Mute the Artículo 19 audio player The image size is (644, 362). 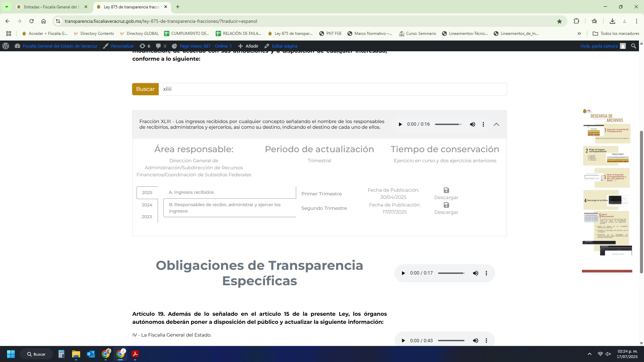475,341
